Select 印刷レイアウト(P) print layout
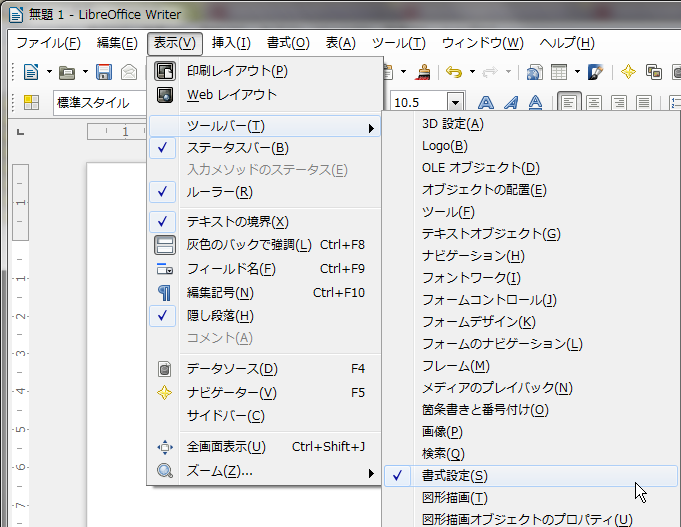This screenshot has height=527, width=681. click(265, 71)
